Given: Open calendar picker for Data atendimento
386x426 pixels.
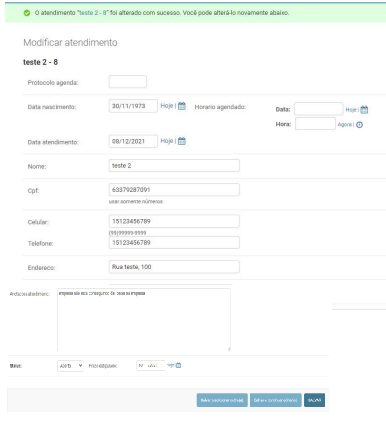Looking at the screenshot, I should [x=182, y=141].
